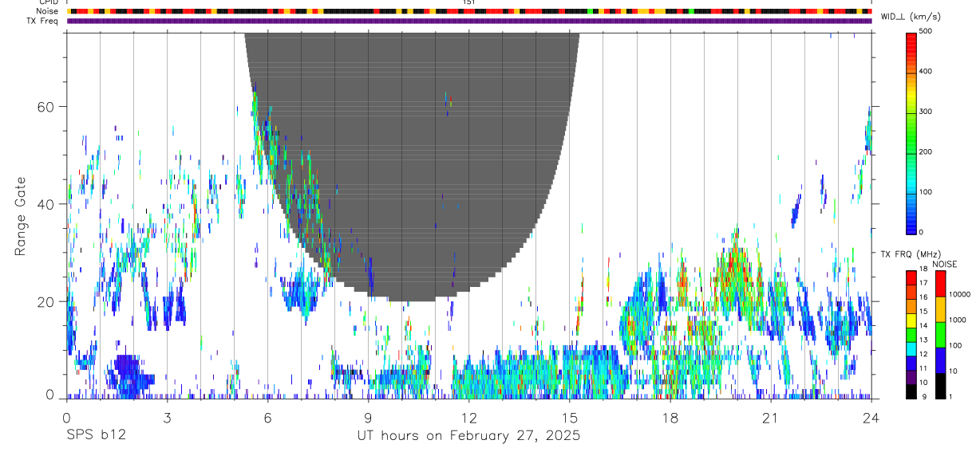Screen dimensions: 980x452
Task: Click the y-axis tick label 20
Action: (48, 301)
